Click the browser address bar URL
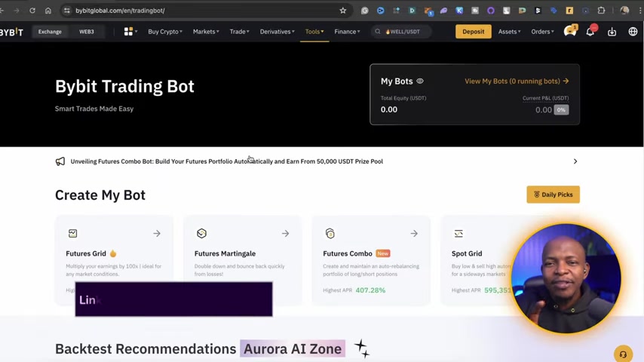The image size is (644, 362). coord(120,11)
